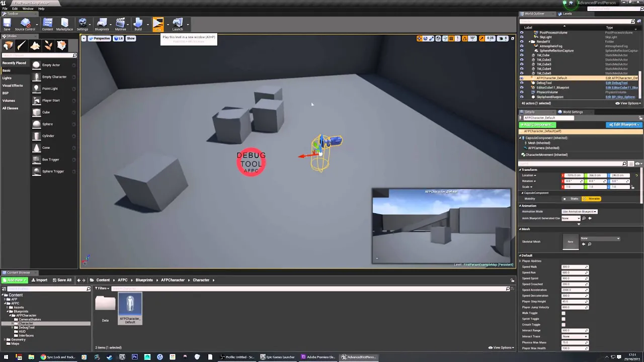
Task: Open the Source Control toolbar icon
Action: pos(25,24)
